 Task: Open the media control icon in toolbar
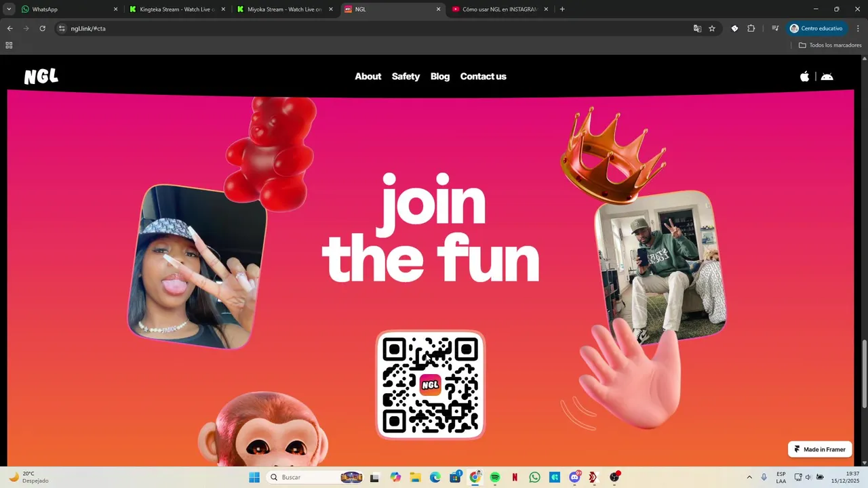(774, 28)
